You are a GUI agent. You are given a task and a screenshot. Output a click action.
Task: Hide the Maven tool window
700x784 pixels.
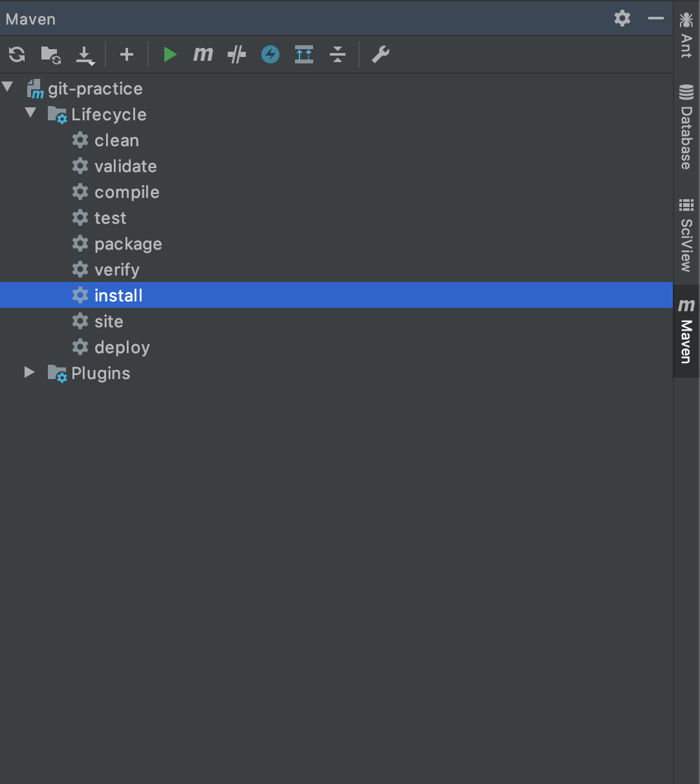(x=656, y=18)
